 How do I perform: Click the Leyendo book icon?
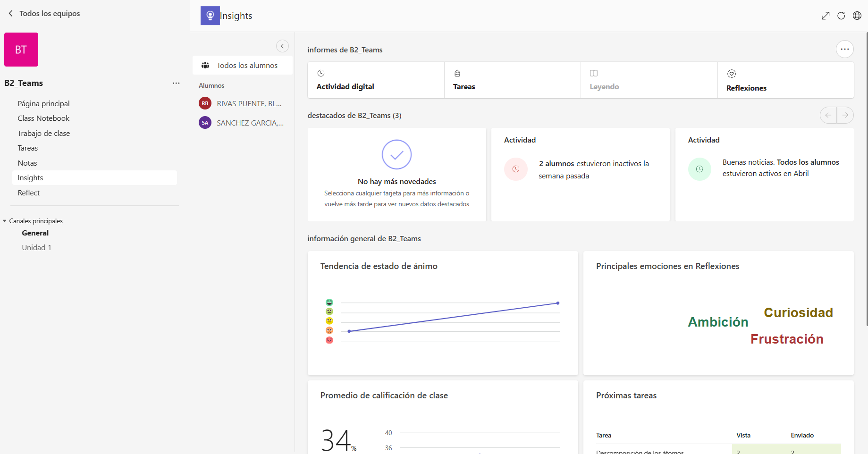coord(594,73)
